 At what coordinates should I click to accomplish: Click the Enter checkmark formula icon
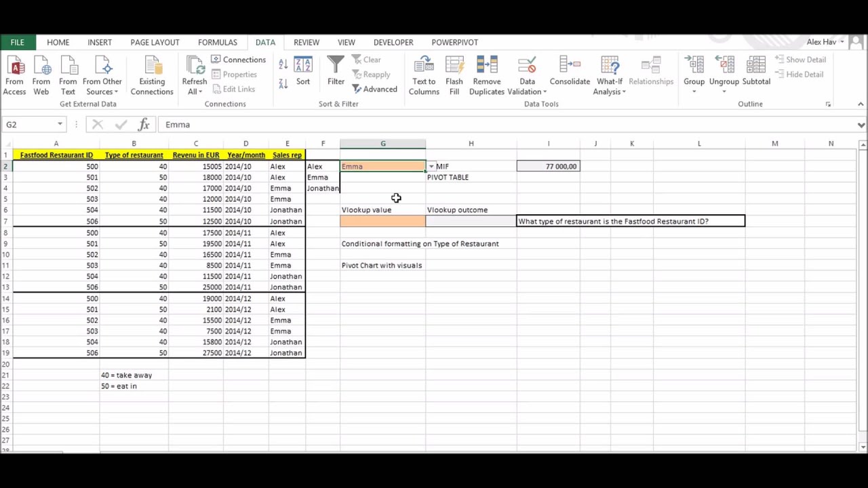[x=121, y=125]
